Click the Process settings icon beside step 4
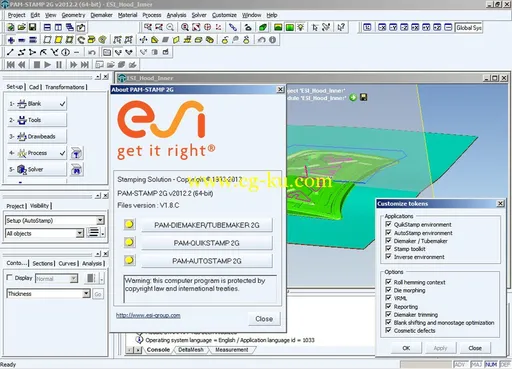 tap(77, 153)
